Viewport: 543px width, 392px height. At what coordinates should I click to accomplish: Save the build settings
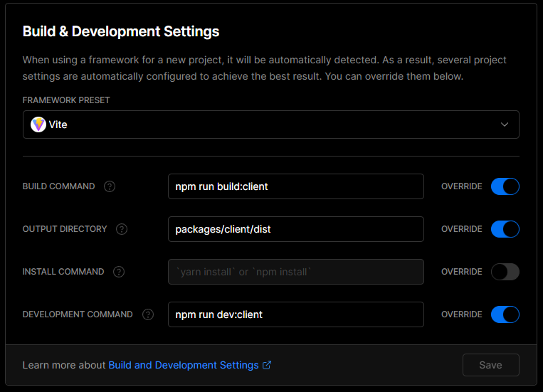pos(491,365)
